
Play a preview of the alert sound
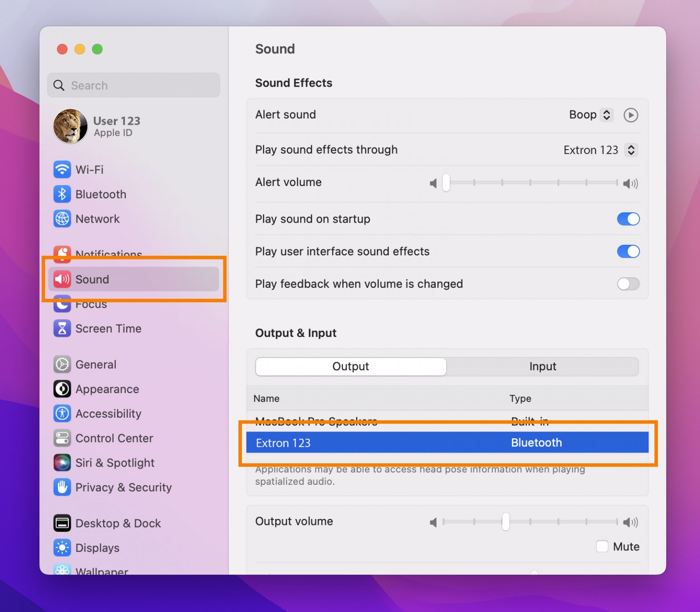(631, 115)
